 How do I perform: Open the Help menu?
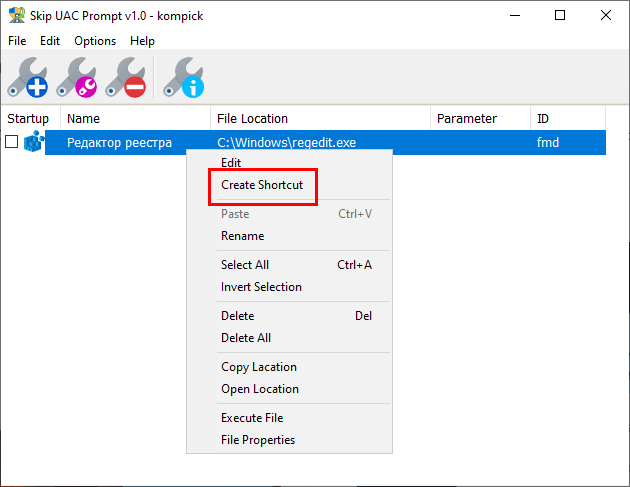click(142, 41)
